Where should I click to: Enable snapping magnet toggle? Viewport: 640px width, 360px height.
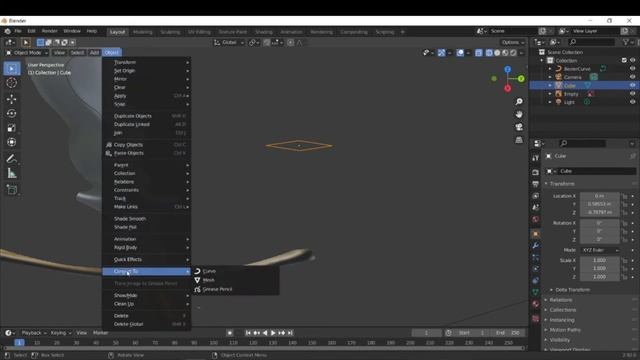(266, 42)
